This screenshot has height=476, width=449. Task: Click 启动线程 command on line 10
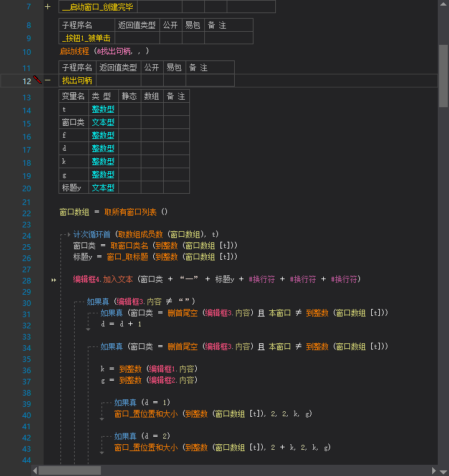tap(74, 51)
